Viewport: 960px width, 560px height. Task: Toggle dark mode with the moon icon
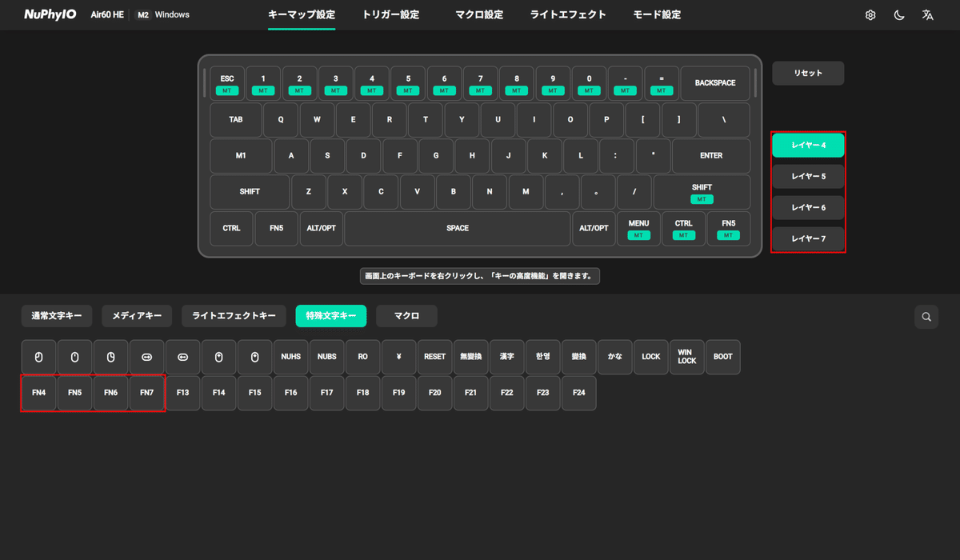click(899, 15)
